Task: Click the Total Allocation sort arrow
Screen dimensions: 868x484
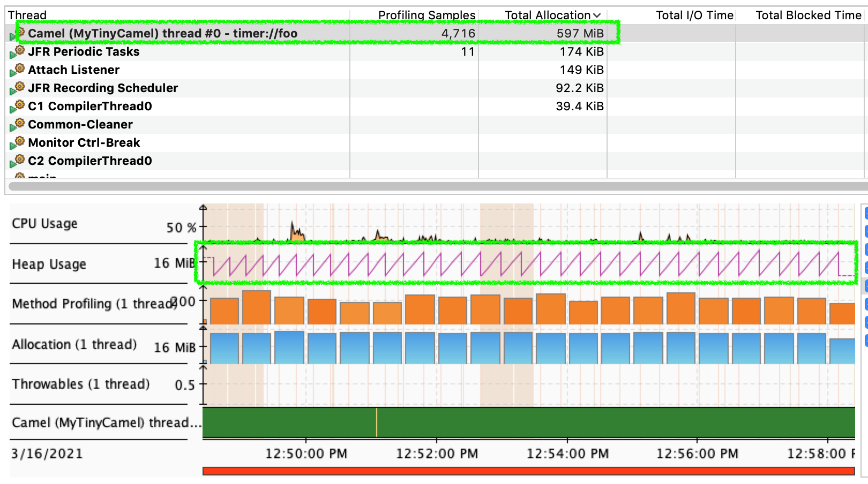Action: (x=597, y=16)
